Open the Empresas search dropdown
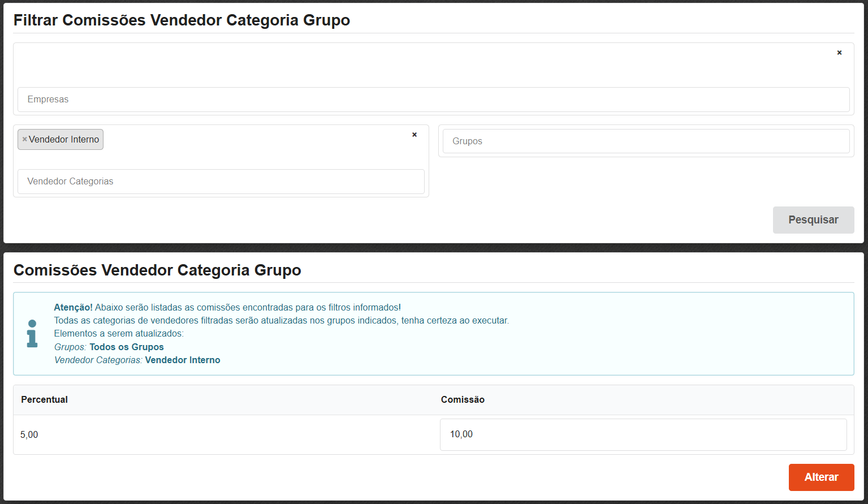Screen dimensions: 868x504 (433, 100)
